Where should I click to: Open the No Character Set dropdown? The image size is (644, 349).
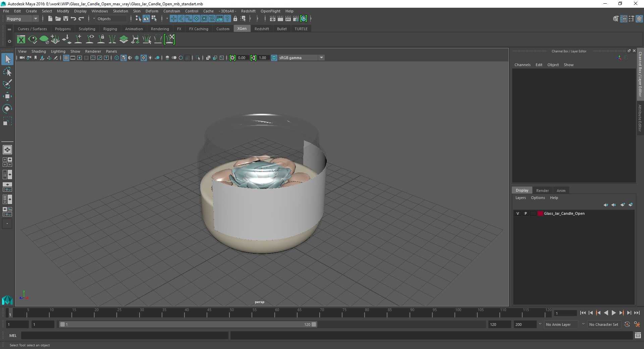coord(605,325)
